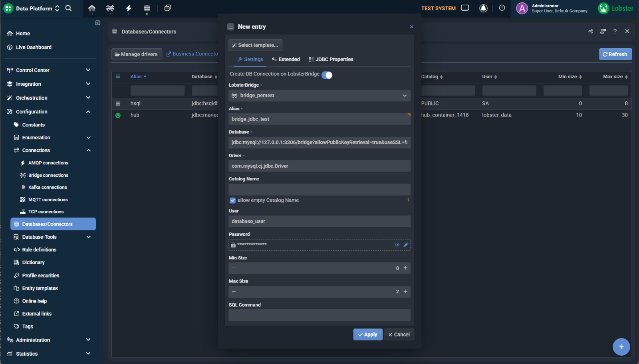Switch to JDBC Properties tab
The width and height of the screenshot is (639, 364).
(331, 59)
